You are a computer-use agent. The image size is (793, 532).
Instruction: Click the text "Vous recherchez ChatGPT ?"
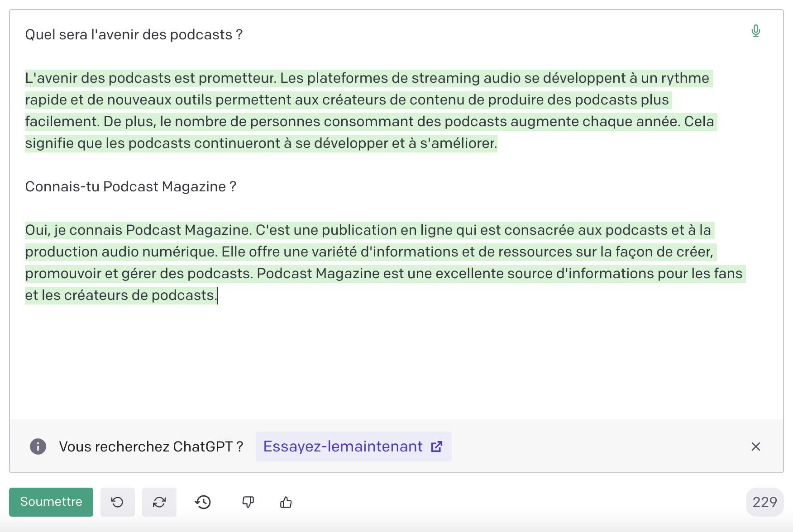click(x=151, y=446)
